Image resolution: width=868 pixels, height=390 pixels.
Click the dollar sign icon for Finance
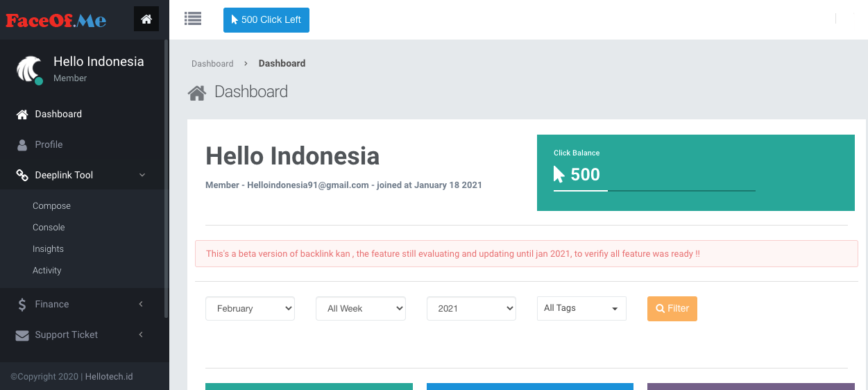click(x=22, y=304)
